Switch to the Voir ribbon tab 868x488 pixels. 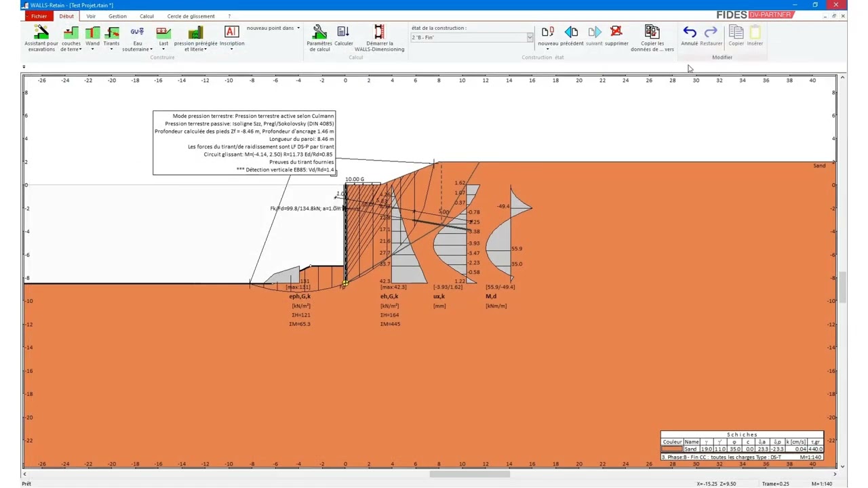pyautogui.click(x=91, y=16)
